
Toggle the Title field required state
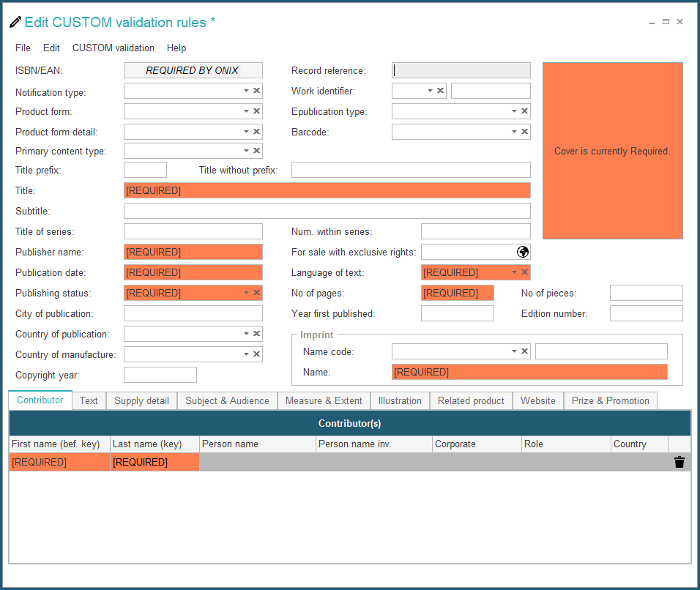pos(327,190)
